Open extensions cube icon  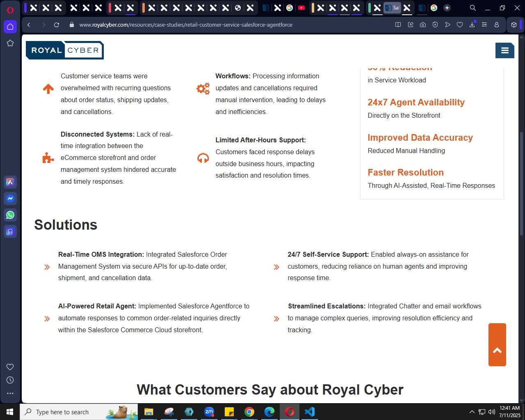point(514,25)
